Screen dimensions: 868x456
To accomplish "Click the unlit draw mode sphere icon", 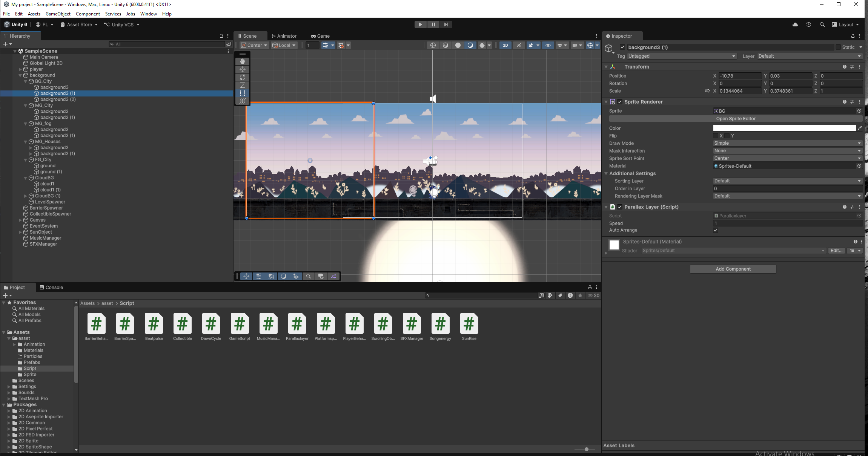I will pyautogui.click(x=458, y=45).
